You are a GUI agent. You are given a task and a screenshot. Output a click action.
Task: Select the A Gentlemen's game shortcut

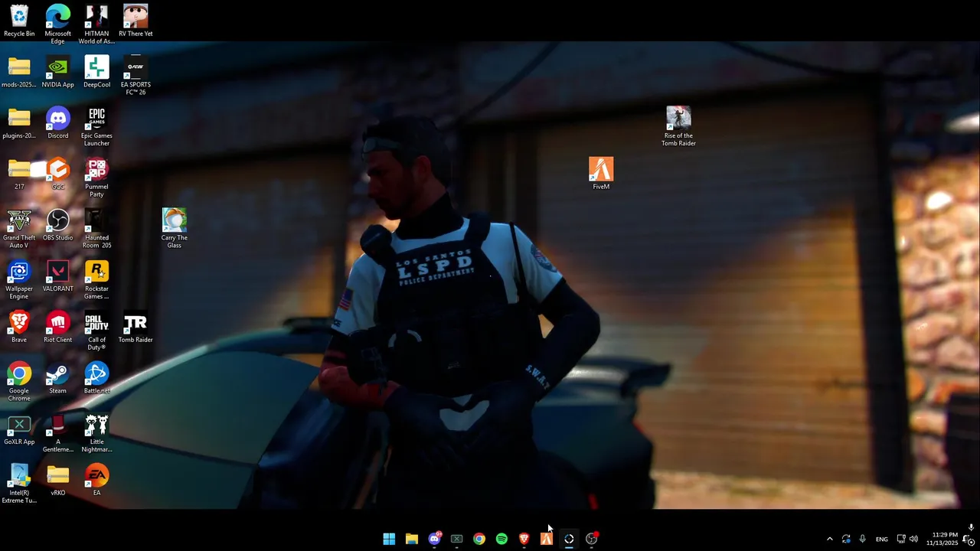click(x=58, y=433)
